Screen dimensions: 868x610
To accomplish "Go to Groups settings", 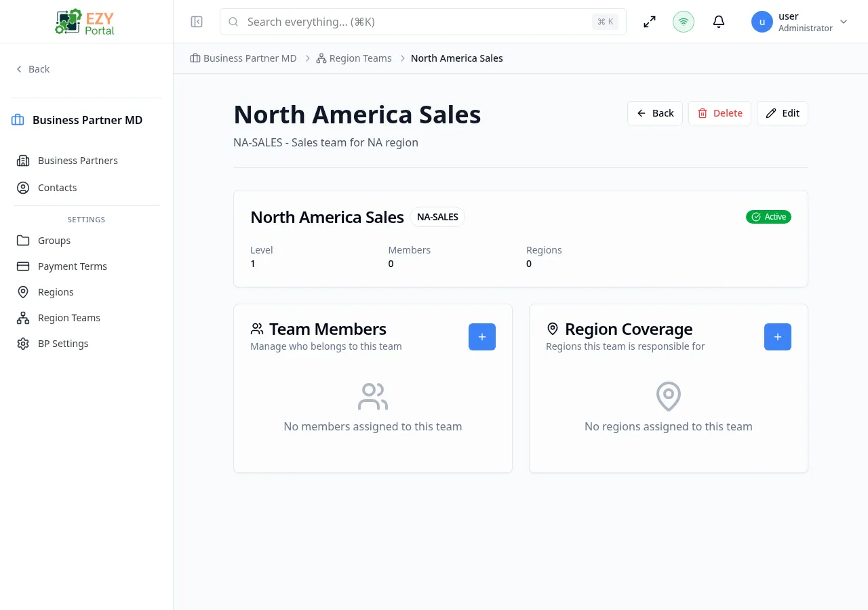I will click(54, 241).
